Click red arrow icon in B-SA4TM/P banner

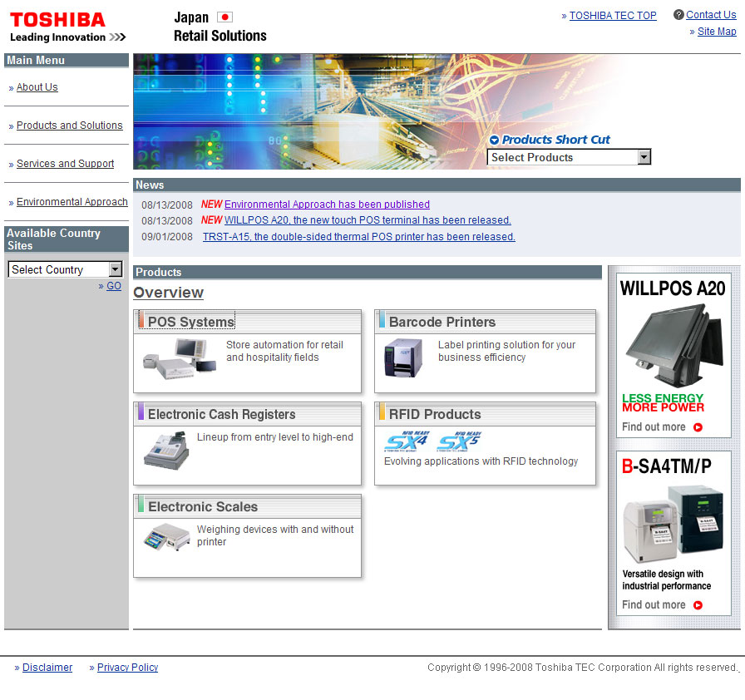[698, 605]
